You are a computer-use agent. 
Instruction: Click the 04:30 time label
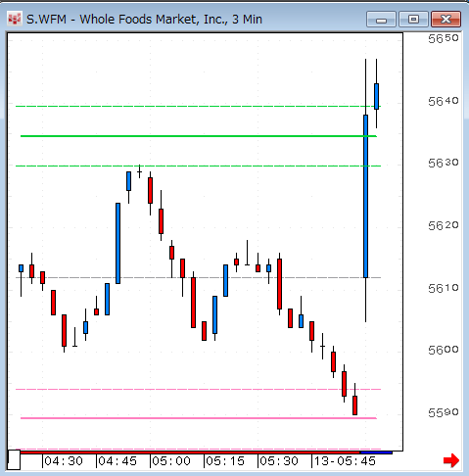[x=64, y=461]
